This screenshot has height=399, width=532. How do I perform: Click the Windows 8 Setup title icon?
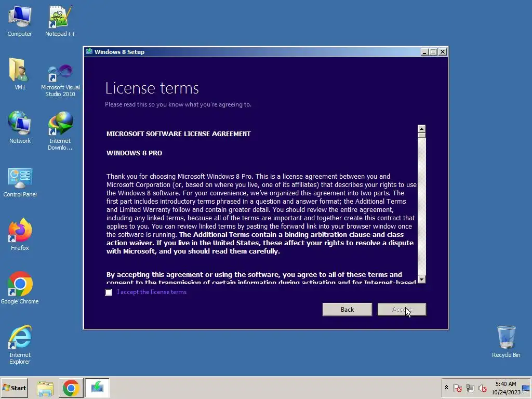(x=89, y=51)
